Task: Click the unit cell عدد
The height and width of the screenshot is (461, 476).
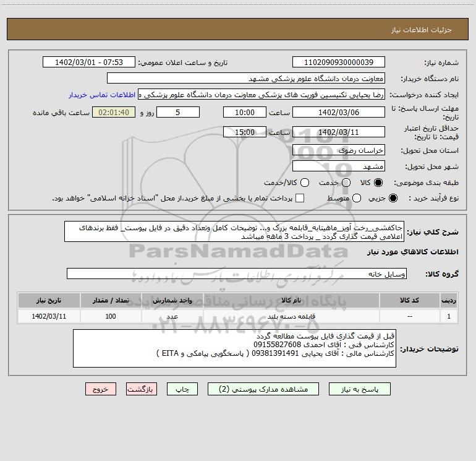Action: tap(172, 316)
